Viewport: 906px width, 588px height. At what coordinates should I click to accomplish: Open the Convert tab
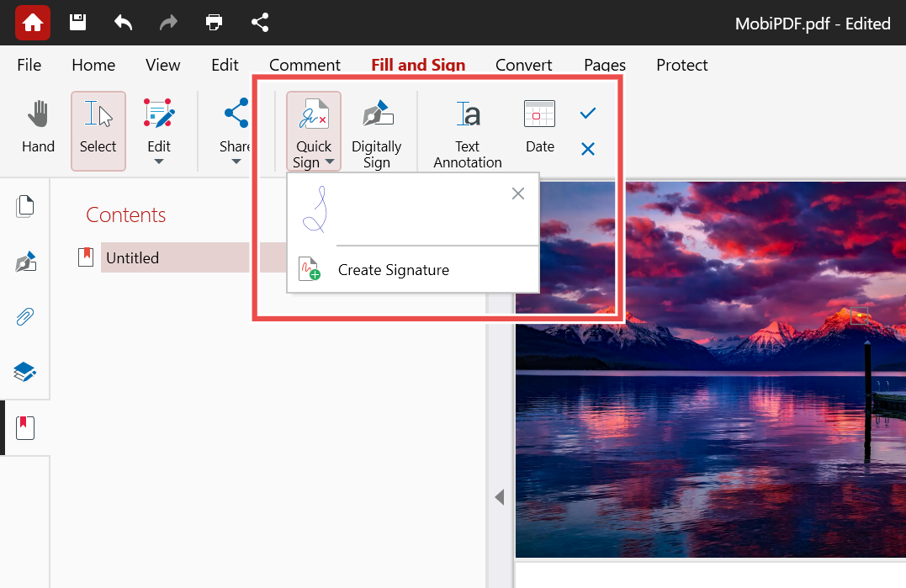[523, 65]
